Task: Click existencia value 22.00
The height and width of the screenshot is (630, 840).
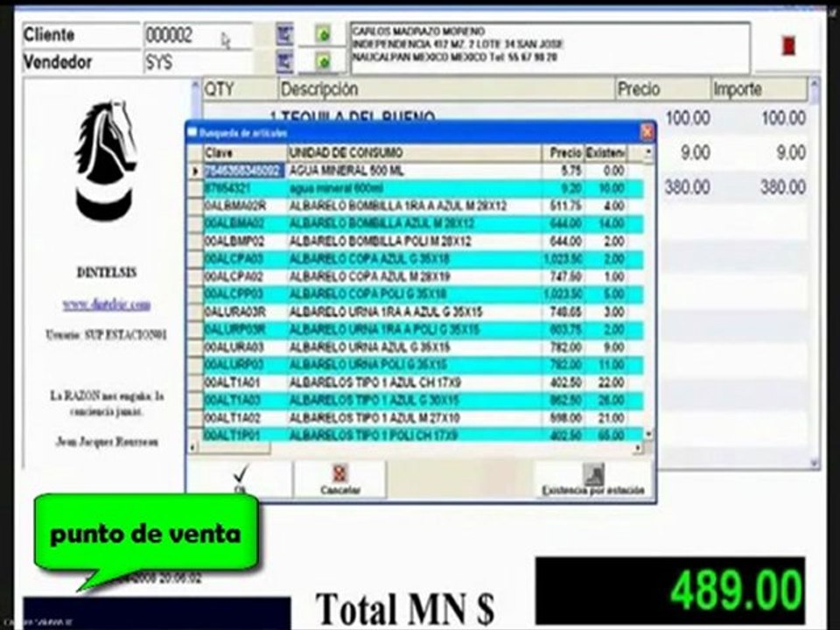Action: tap(610, 383)
